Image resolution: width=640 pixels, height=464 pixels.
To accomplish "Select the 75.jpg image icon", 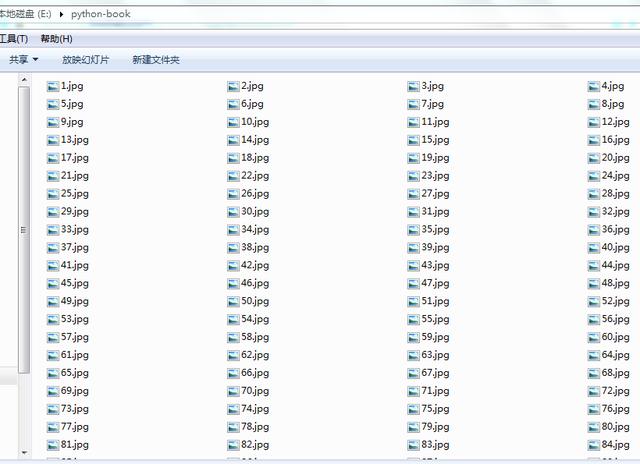I will pyautogui.click(x=413, y=409).
